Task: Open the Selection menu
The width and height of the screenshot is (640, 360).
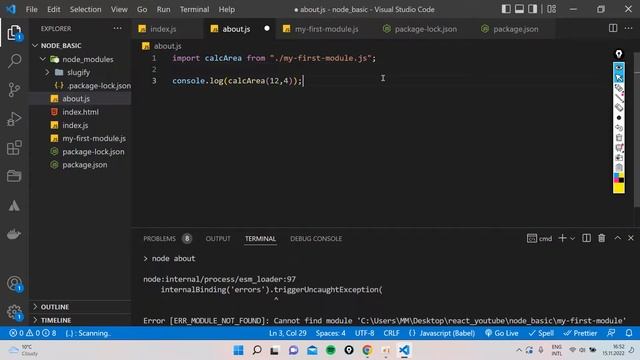Action: (85, 9)
